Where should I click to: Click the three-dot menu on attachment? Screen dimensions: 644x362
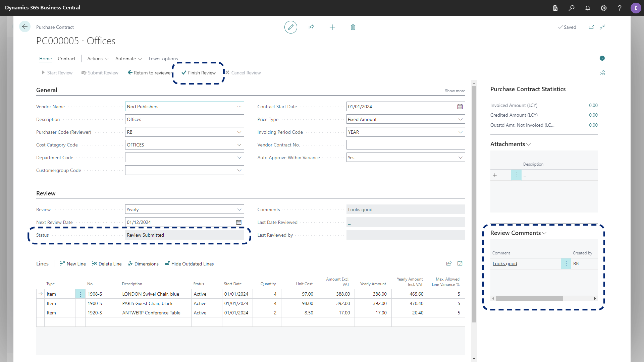click(x=516, y=175)
